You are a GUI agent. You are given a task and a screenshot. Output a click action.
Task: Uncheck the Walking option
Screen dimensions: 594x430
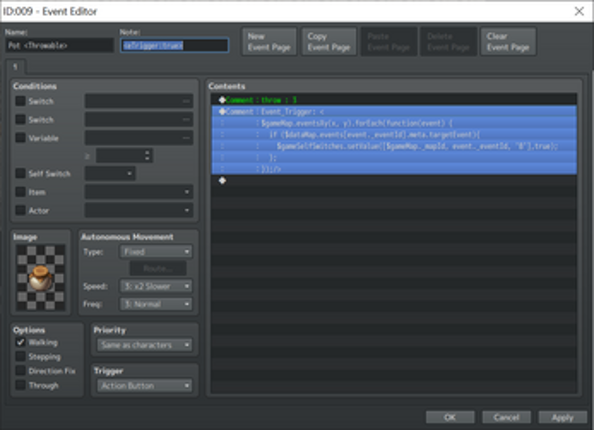pyautogui.click(x=20, y=342)
